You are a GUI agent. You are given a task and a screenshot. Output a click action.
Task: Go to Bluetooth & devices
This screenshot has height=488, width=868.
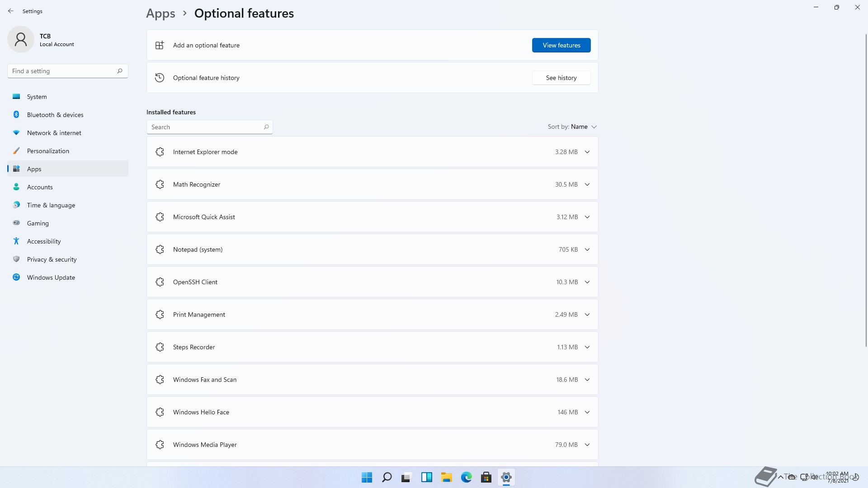68,115
